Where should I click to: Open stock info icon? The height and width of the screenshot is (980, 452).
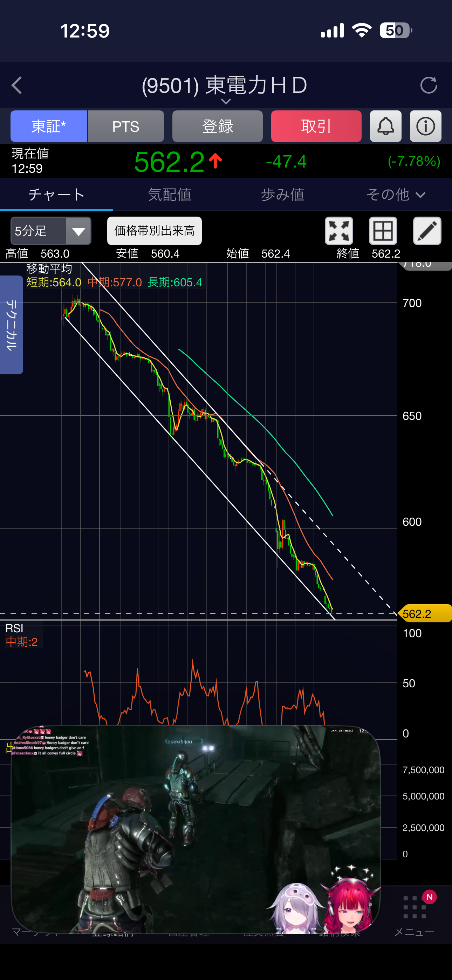tap(425, 126)
